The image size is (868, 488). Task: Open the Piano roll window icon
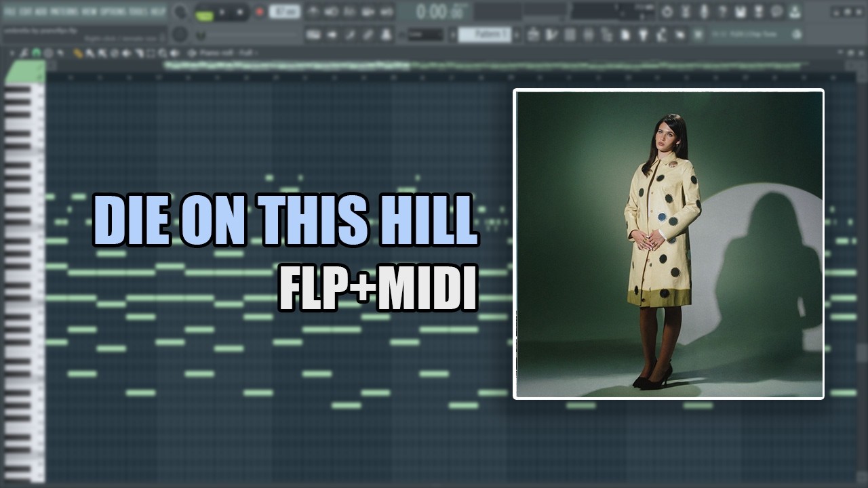click(551, 35)
